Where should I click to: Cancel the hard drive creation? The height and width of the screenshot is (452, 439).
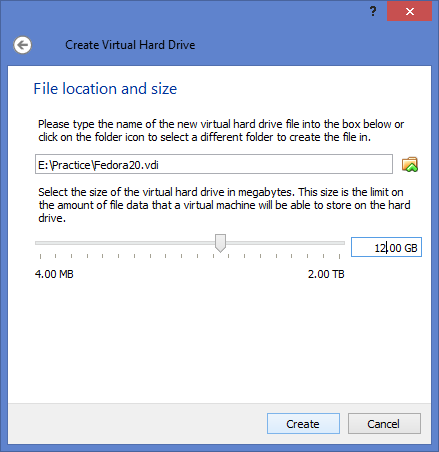pyautogui.click(x=384, y=424)
